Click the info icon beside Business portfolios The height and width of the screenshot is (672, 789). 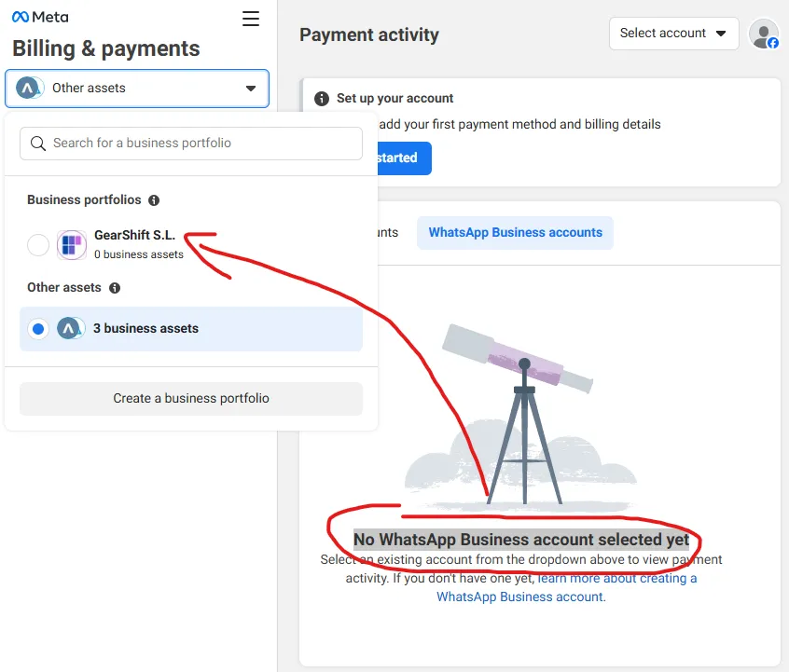coord(154,200)
